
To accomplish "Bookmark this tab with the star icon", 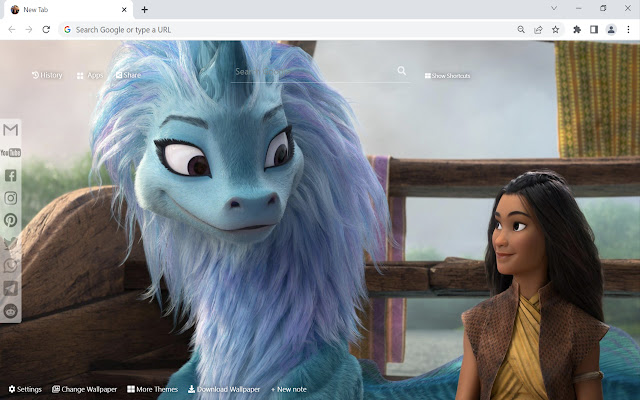I will (556, 29).
